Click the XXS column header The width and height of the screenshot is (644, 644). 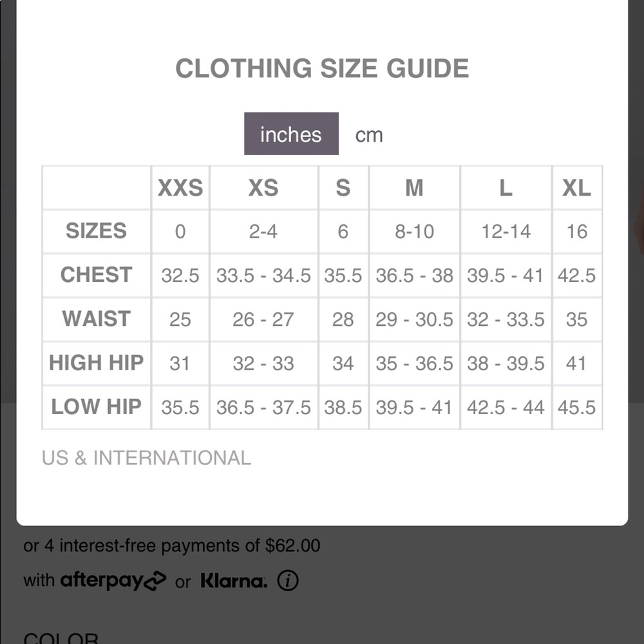tap(180, 187)
